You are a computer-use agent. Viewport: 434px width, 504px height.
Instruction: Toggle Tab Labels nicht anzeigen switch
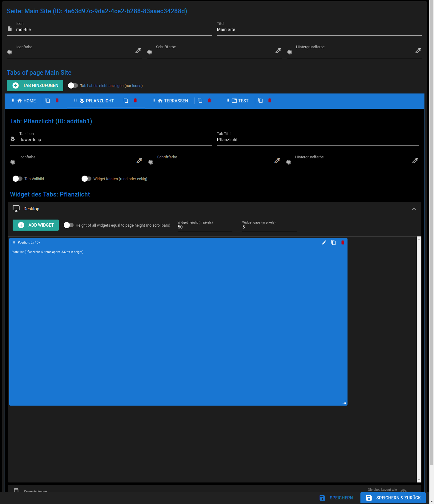pos(73,85)
